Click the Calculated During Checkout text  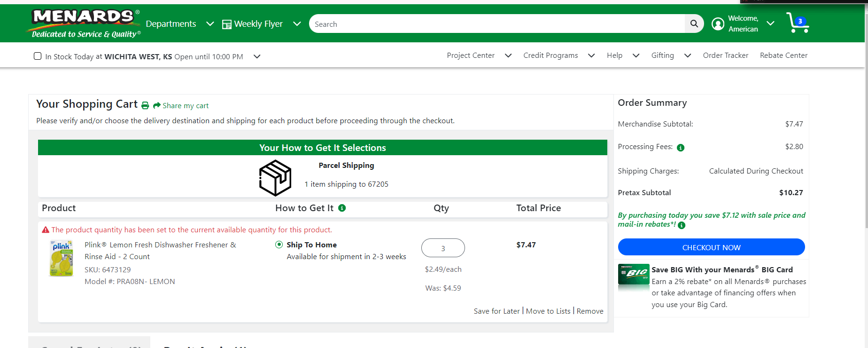[x=756, y=171]
